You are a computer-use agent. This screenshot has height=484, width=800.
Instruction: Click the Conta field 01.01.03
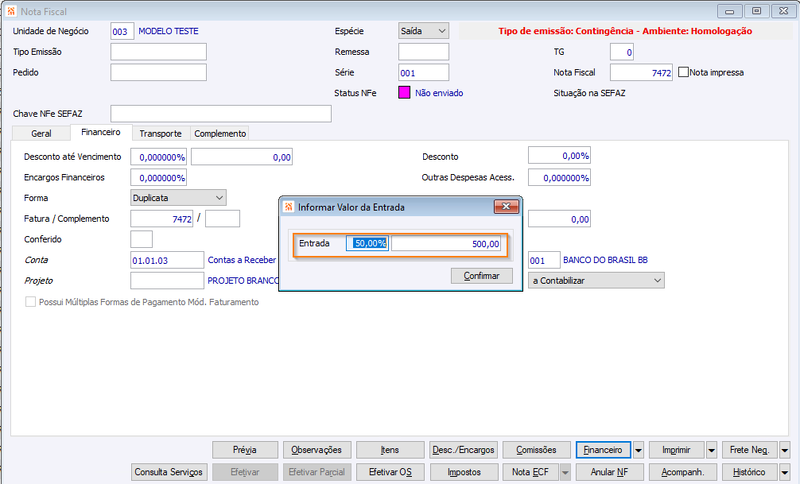167,260
